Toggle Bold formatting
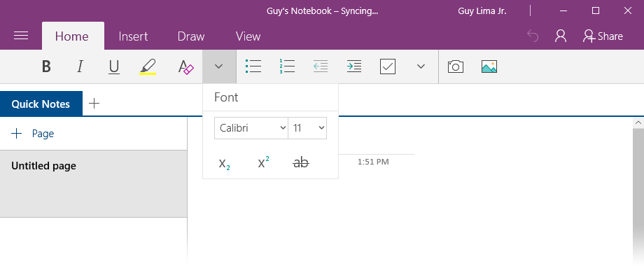 pos(46,66)
